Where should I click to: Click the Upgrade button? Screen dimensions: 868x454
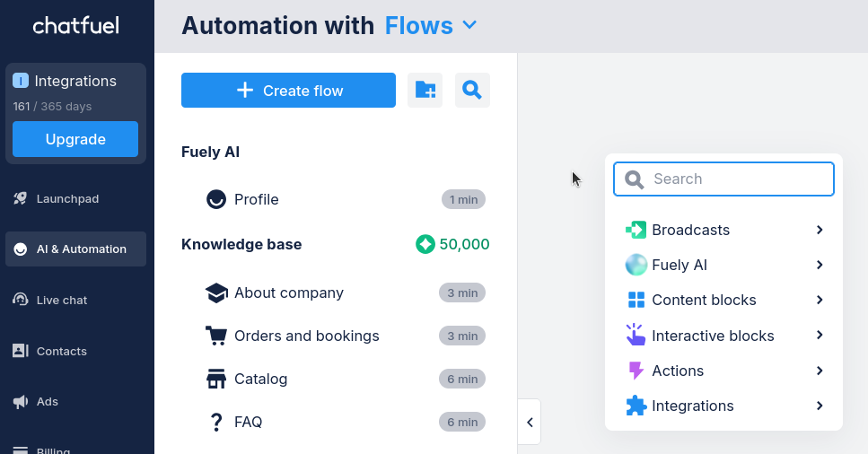[75, 139]
